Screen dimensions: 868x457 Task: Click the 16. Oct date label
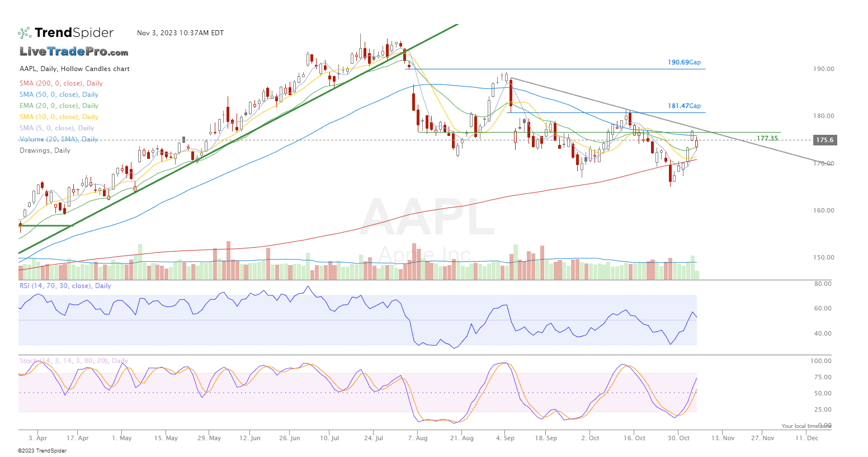[634, 438]
